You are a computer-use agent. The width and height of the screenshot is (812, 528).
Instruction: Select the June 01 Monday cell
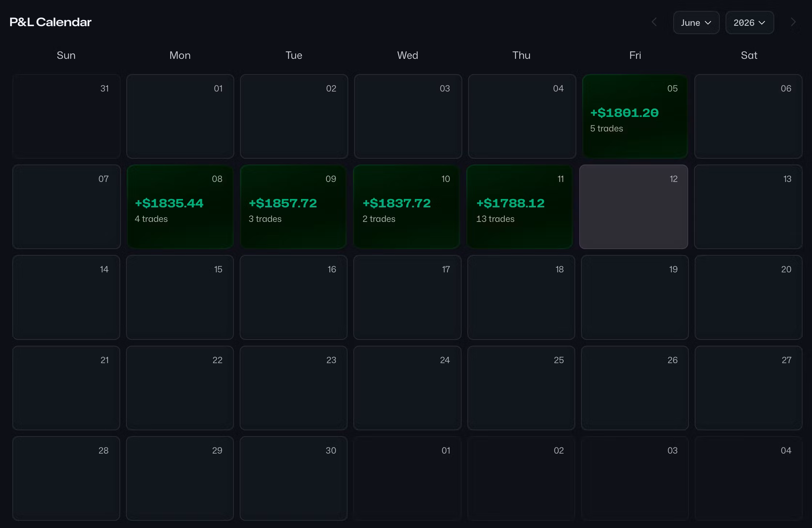click(x=180, y=116)
